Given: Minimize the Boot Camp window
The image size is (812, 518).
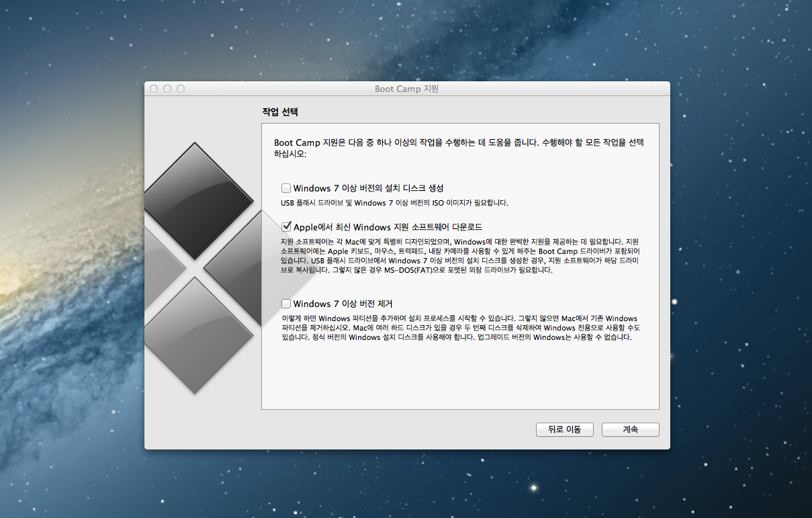Looking at the screenshot, I should [x=167, y=89].
